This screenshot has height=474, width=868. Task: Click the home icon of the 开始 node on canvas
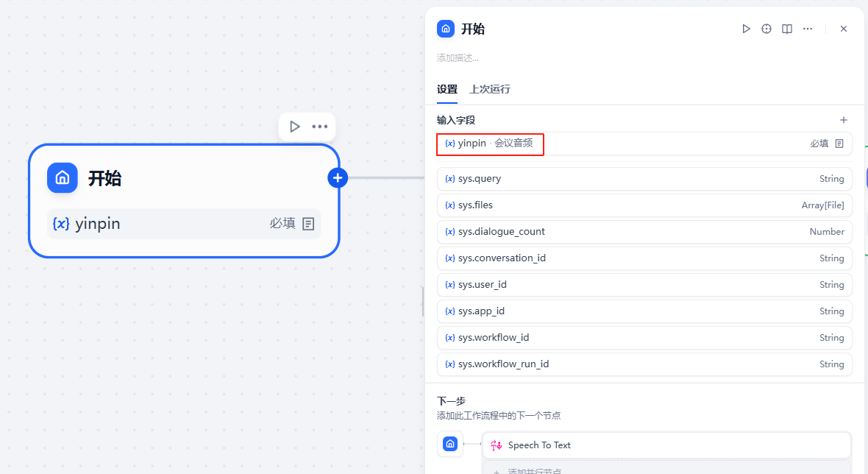click(x=63, y=178)
